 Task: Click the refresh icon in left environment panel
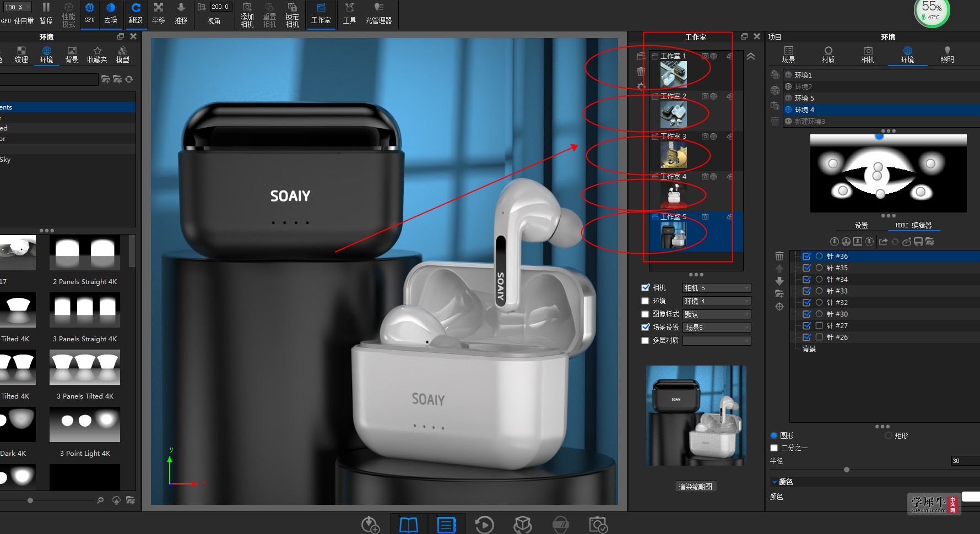tap(129, 79)
